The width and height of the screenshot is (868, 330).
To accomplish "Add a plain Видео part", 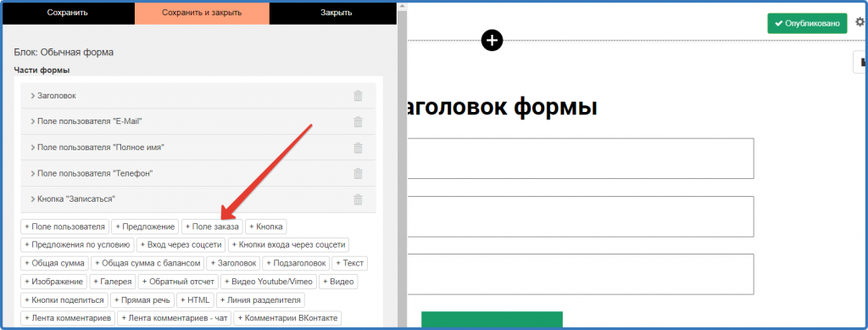I will pos(339,282).
